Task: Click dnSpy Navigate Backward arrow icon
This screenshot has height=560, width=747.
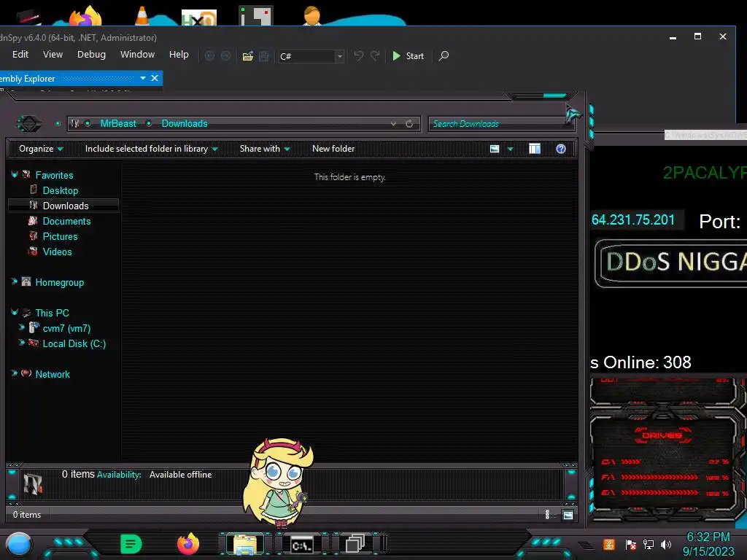Action: click(209, 56)
